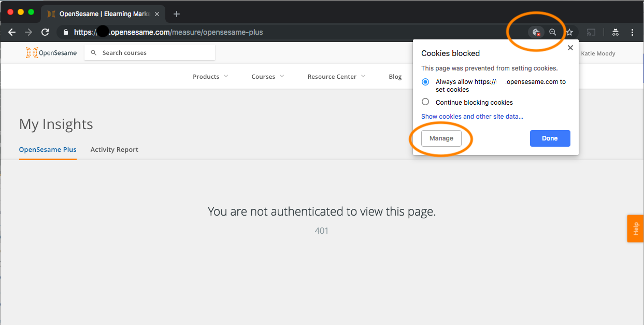Screen dimensions: 644x325
Task: Click the Katie Moody account name
Action: click(598, 53)
